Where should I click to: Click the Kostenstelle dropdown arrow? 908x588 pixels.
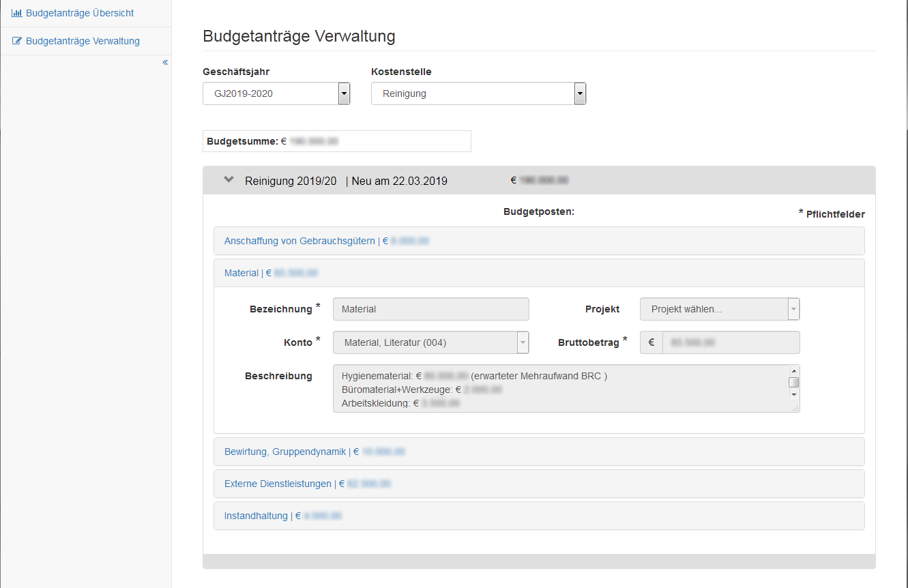click(x=580, y=93)
